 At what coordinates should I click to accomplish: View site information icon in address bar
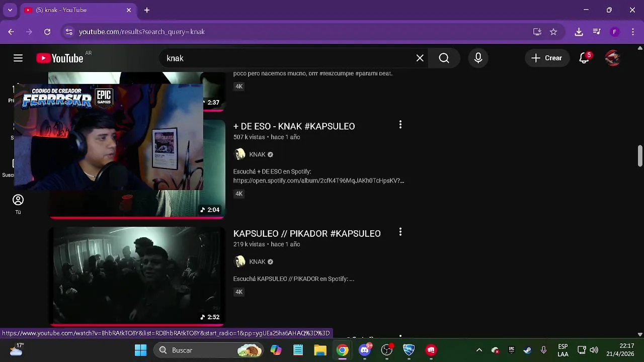(x=69, y=32)
